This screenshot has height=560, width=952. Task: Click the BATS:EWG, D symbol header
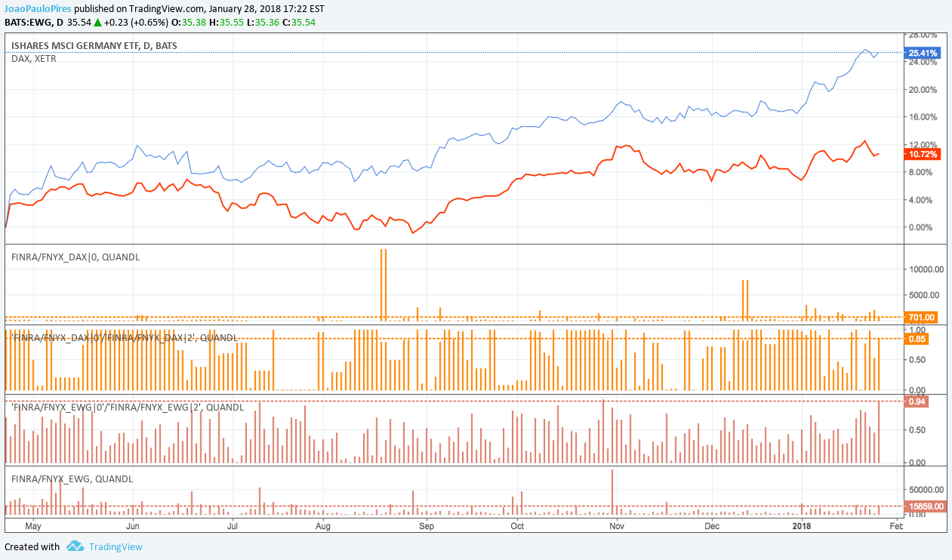(34, 22)
